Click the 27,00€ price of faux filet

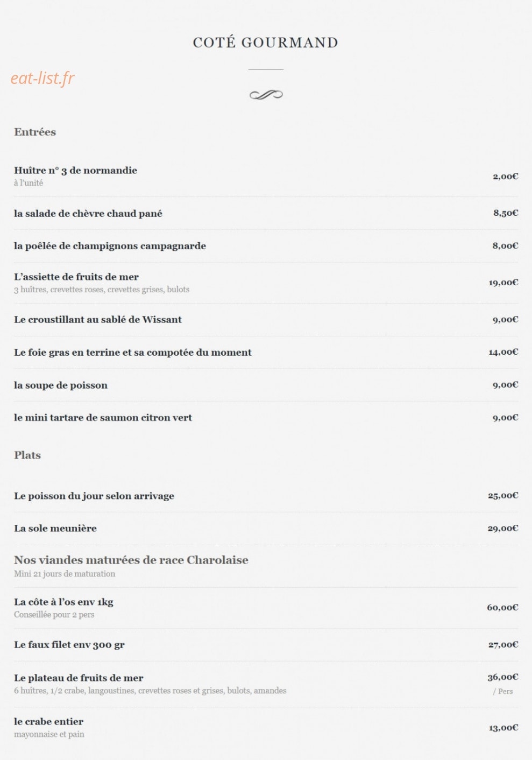click(503, 644)
